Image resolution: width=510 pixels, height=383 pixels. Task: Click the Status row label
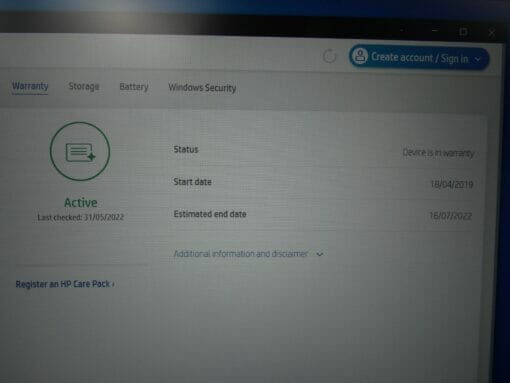[x=186, y=149]
